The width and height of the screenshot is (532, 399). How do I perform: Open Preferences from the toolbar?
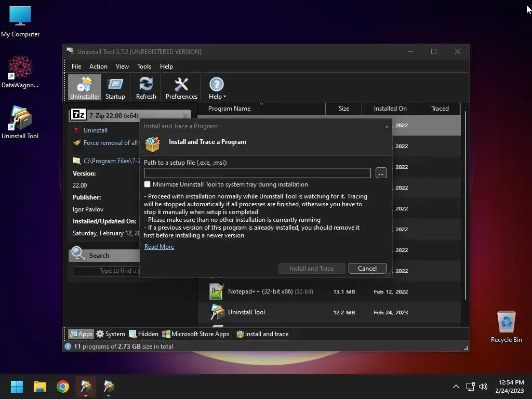tap(181, 87)
